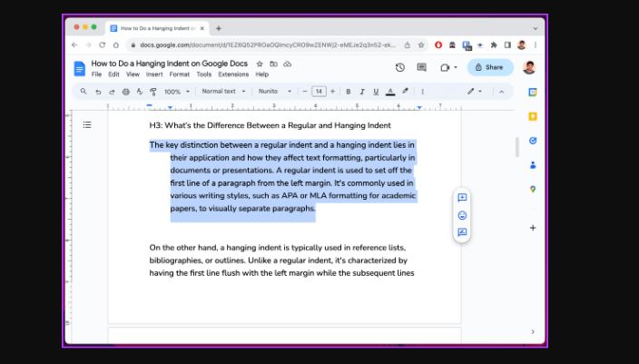Click the right indent ruler marker
The width and height of the screenshot is (639, 364).
click(x=419, y=108)
